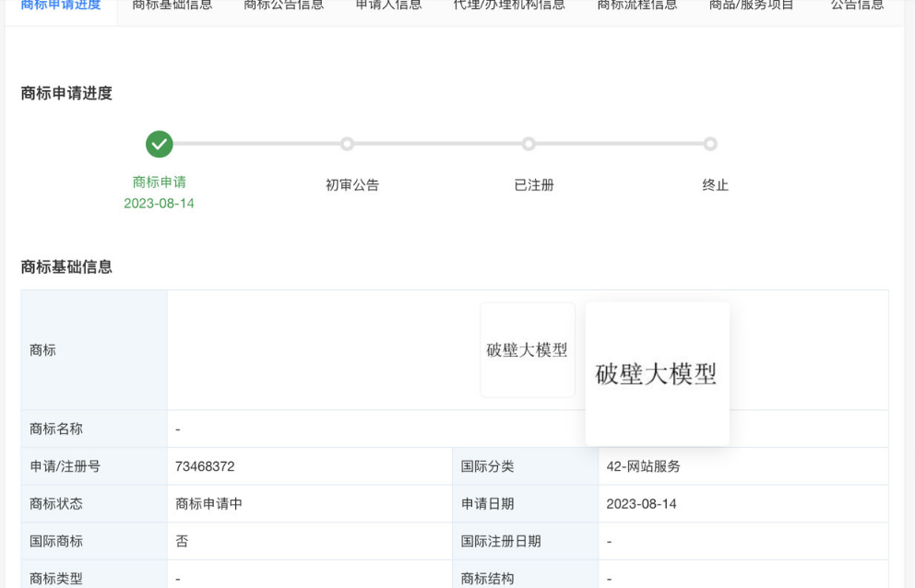Click the 商标申请 step label

tap(160, 182)
